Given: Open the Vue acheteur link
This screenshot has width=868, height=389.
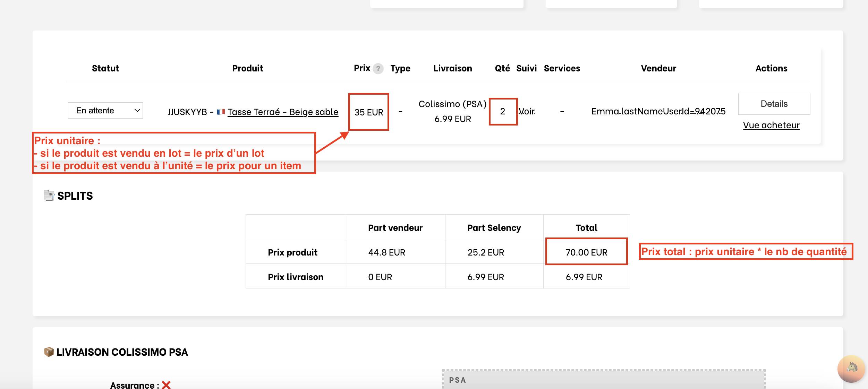Looking at the screenshot, I should coord(771,125).
